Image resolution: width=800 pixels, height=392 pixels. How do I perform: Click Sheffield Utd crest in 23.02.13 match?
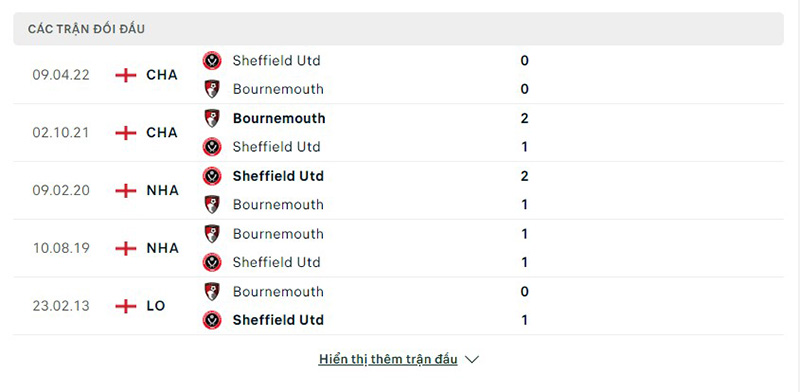pos(212,320)
